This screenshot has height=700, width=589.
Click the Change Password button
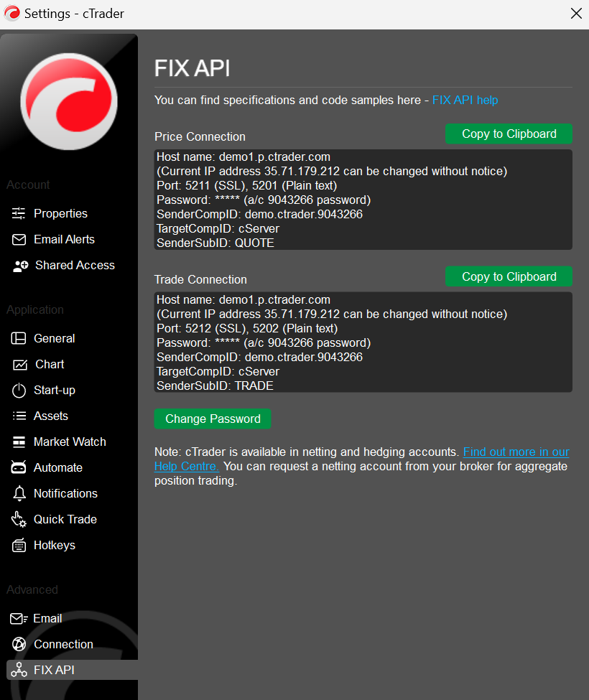213,419
